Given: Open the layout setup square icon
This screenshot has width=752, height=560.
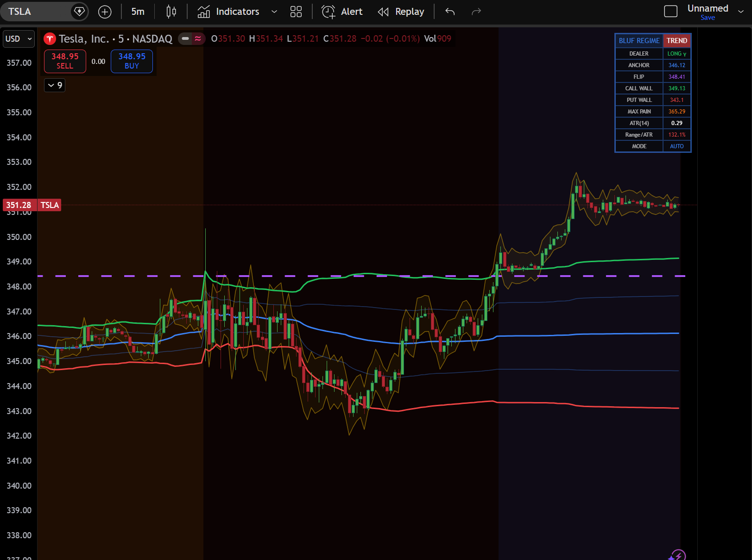Looking at the screenshot, I should (670, 12).
